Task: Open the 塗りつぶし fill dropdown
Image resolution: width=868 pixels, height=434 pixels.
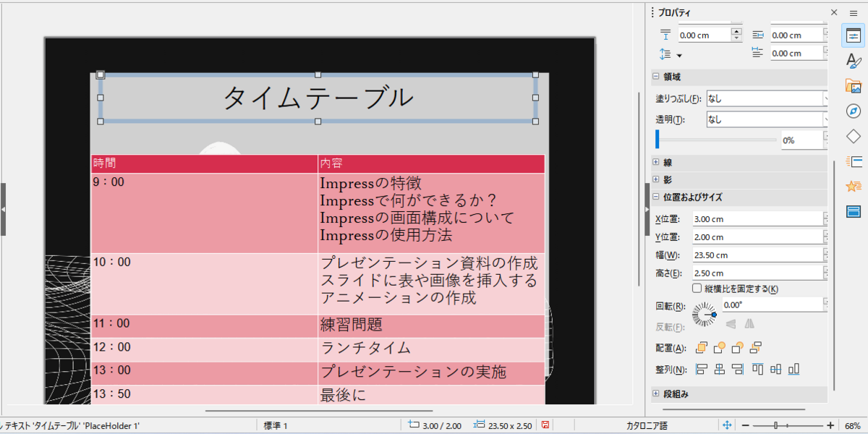Action: [x=767, y=98]
